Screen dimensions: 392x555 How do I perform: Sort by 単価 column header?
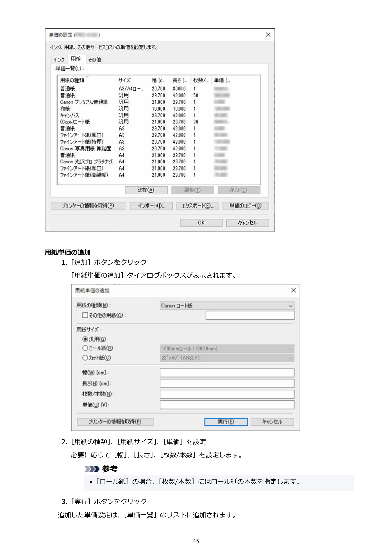(x=222, y=80)
